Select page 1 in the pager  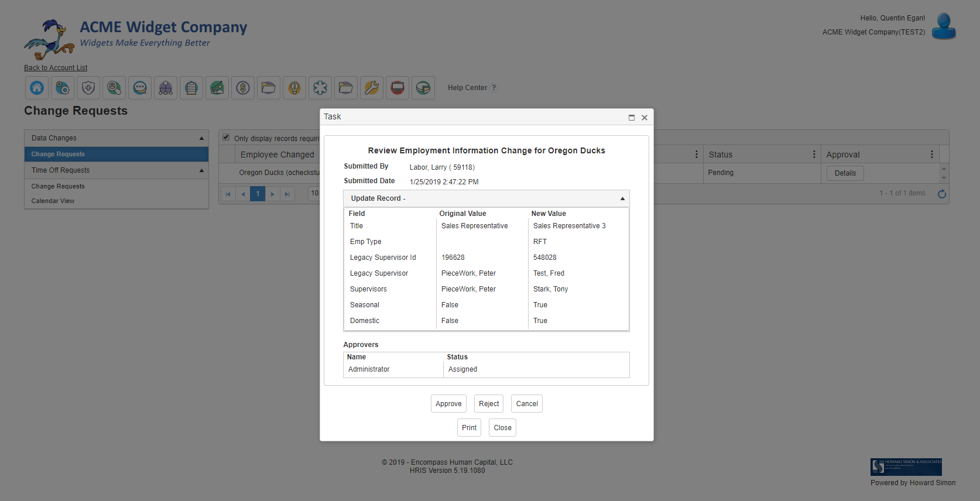click(258, 194)
